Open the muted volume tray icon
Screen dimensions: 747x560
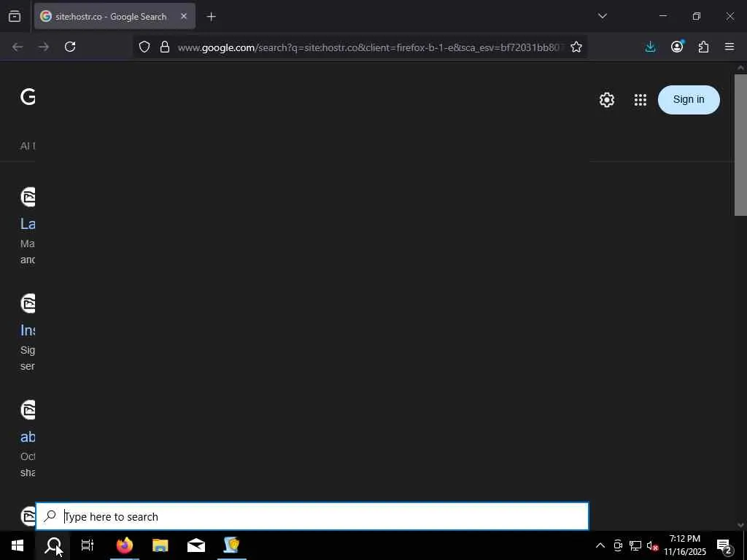652,545
